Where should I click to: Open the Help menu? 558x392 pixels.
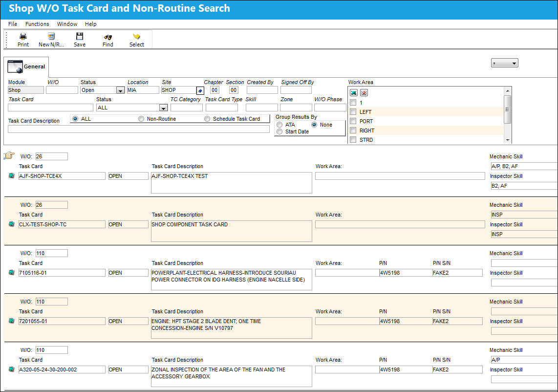click(90, 24)
